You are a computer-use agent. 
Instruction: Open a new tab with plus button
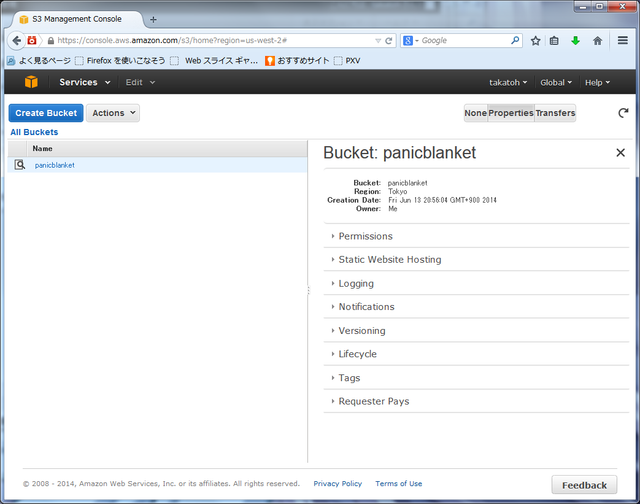click(x=153, y=19)
